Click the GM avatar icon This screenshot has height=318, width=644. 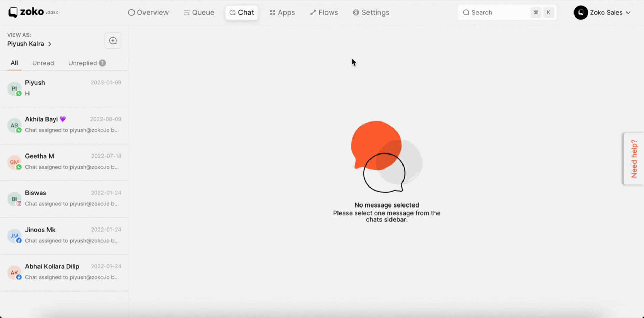coord(14,162)
